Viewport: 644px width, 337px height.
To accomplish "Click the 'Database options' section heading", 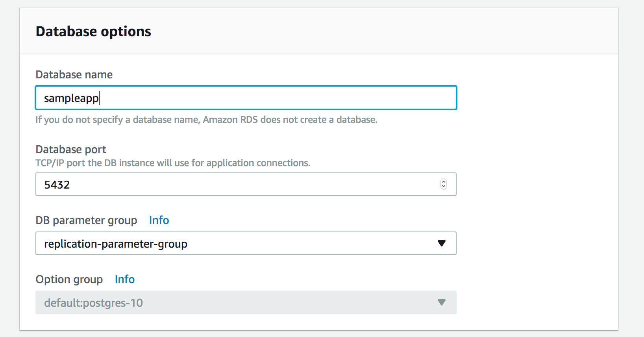I will point(93,31).
